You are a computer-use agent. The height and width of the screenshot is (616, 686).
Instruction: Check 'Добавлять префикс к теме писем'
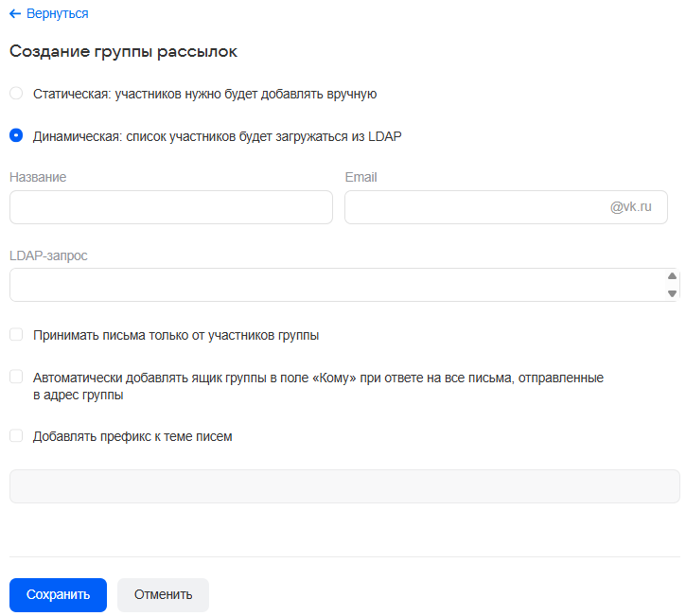coord(16,436)
